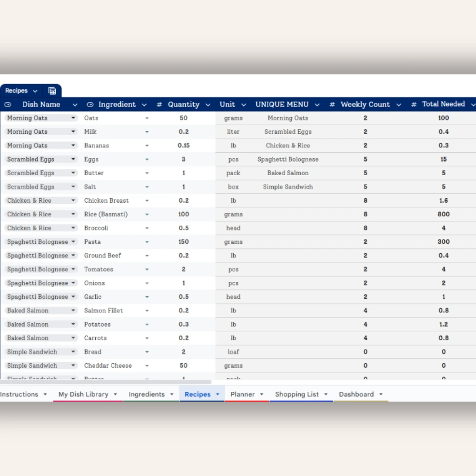Click the linked record icon beside Dish Name header
The height and width of the screenshot is (476, 476).
8,104
